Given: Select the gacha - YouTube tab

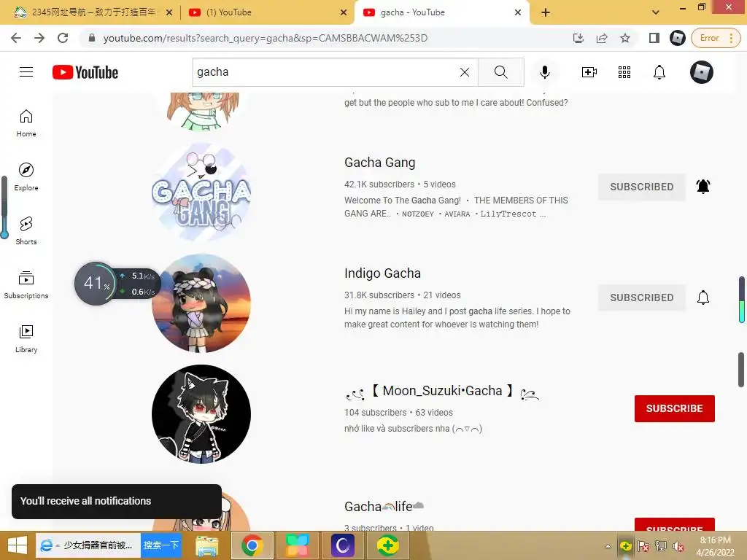Looking at the screenshot, I should tap(441, 12).
